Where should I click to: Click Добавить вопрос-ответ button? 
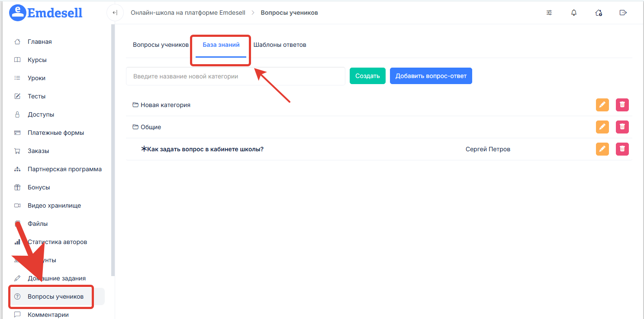431,76
